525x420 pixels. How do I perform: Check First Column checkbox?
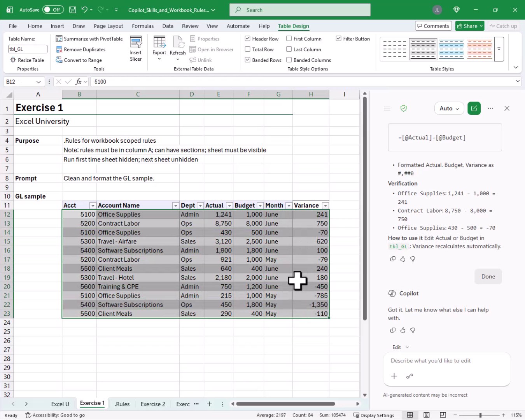(289, 38)
